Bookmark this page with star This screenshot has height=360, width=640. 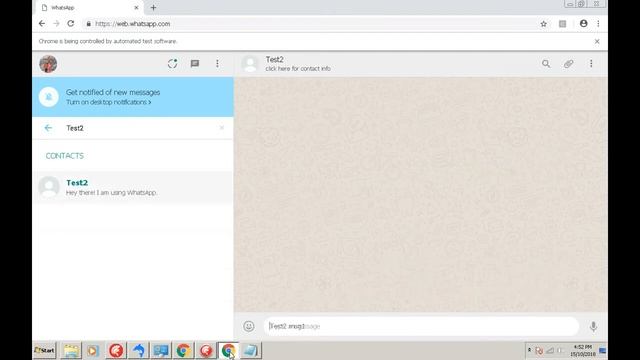tap(543, 24)
